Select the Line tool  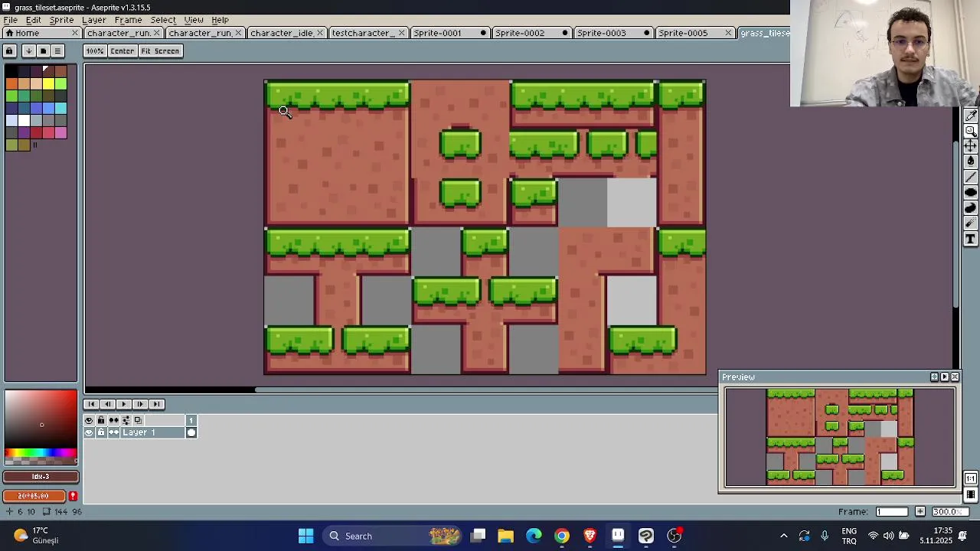[x=971, y=177]
